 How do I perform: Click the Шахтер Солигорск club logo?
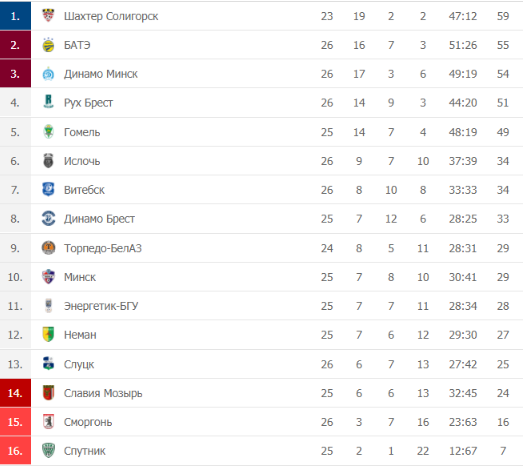point(48,15)
